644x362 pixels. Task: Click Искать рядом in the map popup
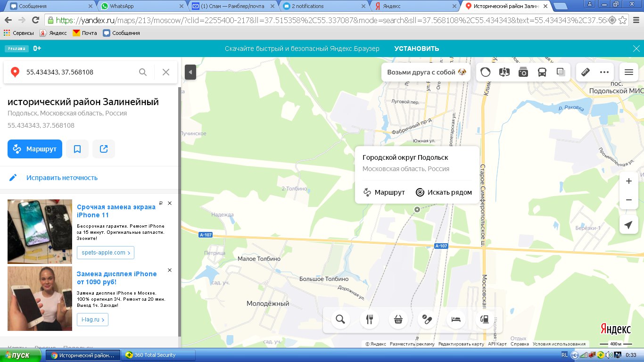point(444,192)
